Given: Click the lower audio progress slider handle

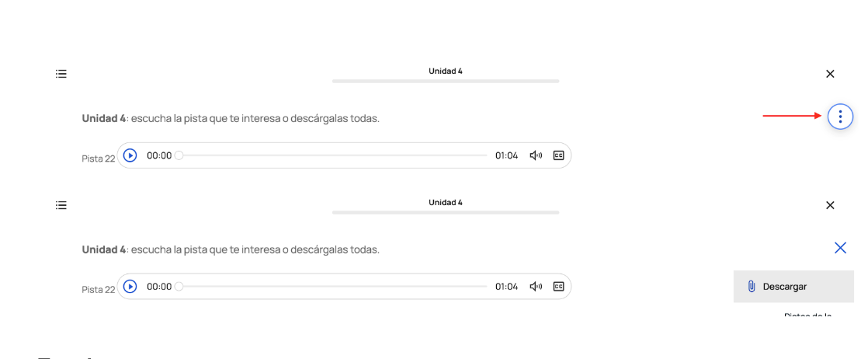Looking at the screenshot, I should (x=179, y=287).
